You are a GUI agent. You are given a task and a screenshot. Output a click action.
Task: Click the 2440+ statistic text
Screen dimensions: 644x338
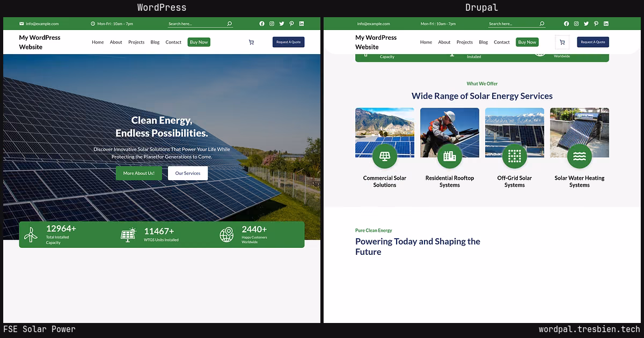253,229
